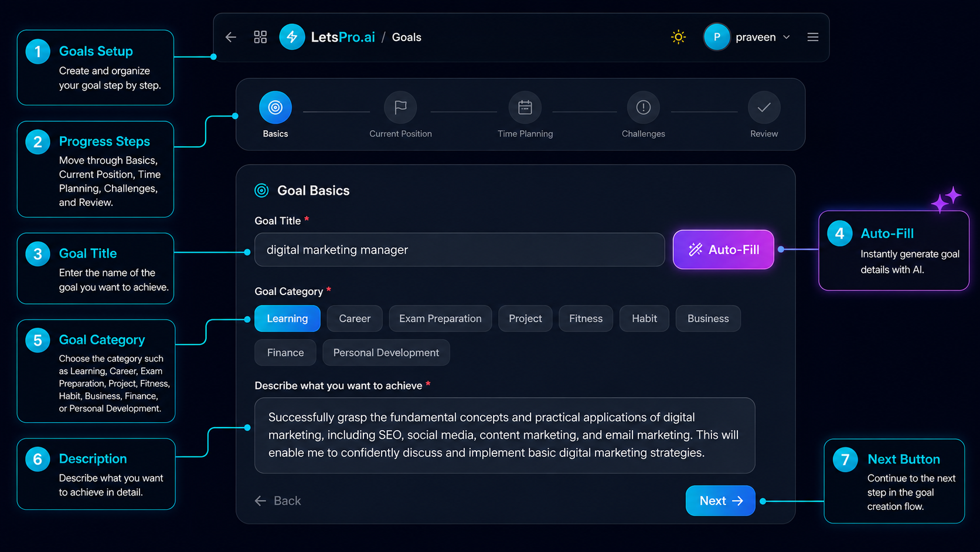Image resolution: width=980 pixels, height=552 pixels.
Task: Open the dashboard grid icon
Action: [x=260, y=37]
